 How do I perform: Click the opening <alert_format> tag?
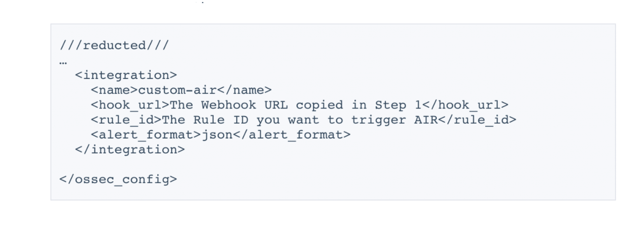pos(145,134)
